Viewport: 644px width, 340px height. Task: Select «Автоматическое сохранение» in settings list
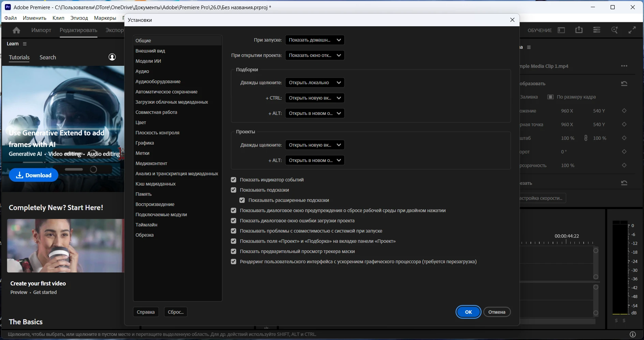(x=166, y=92)
